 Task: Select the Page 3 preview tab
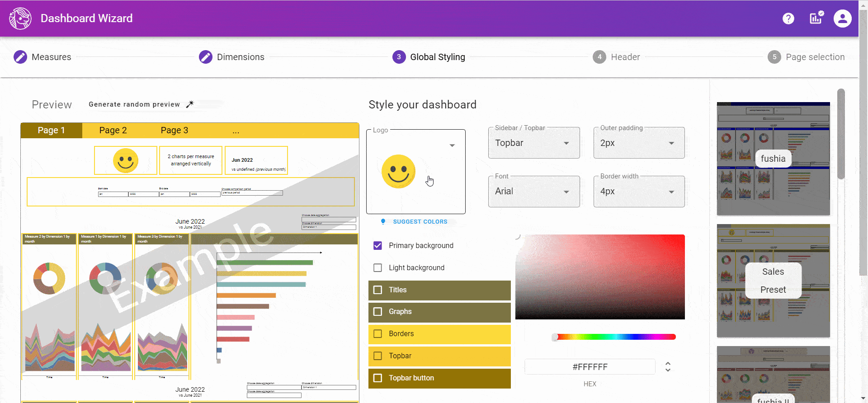click(x=175, y=130)
